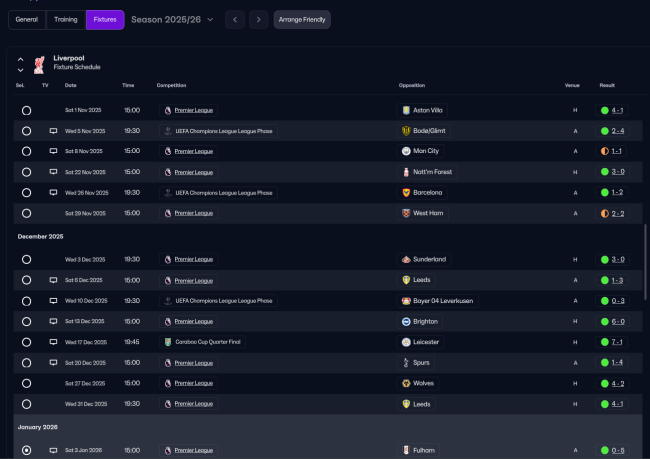Click the Arrange Friendly button

click(x=302, y=19)
